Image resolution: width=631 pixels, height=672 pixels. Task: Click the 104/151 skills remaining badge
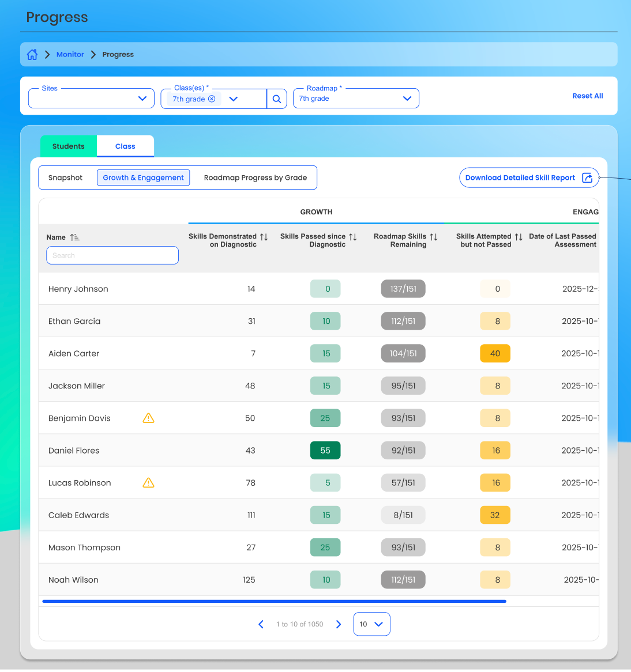[403, 353]
